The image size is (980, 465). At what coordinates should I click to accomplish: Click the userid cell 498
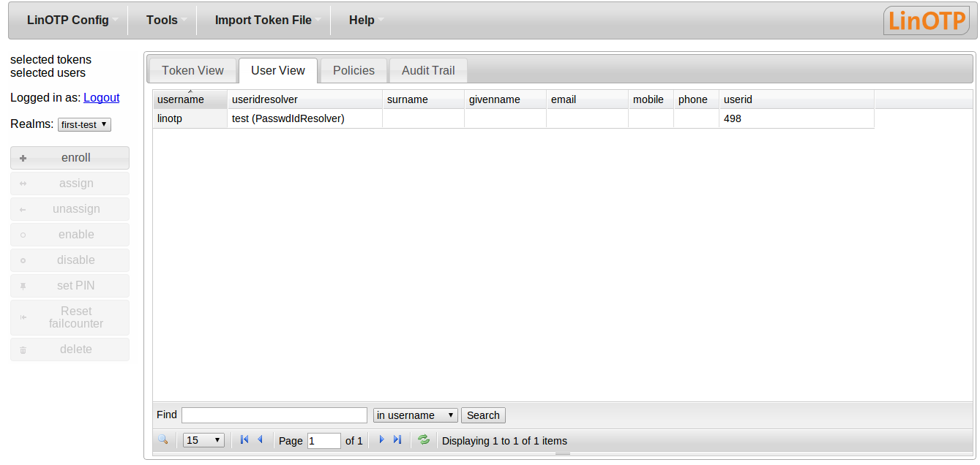click(x=796, y=118)
